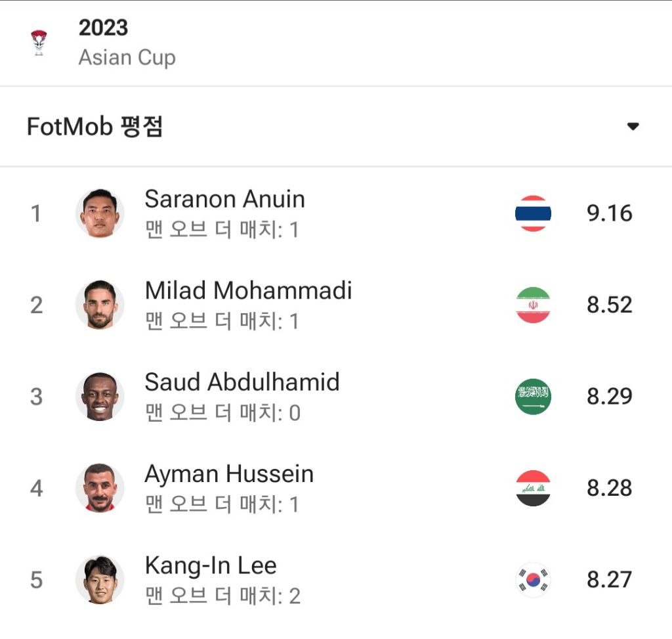
Task: Tap the Iran flag icon
Action: [x=533, y=305]
